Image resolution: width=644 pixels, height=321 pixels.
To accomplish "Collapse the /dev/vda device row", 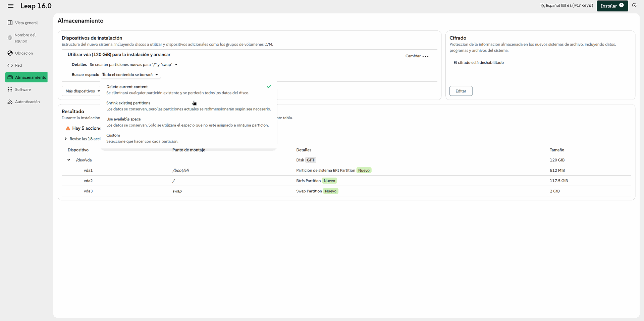I will 69,160.
